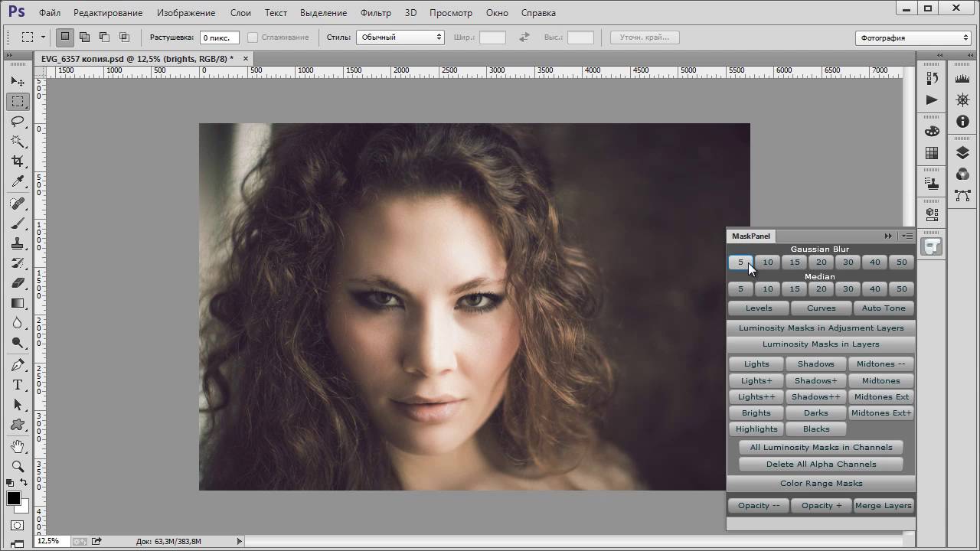The height and width of the screenshot is (551, 980).
Task: Open the Справка menu
Action: 539,13
